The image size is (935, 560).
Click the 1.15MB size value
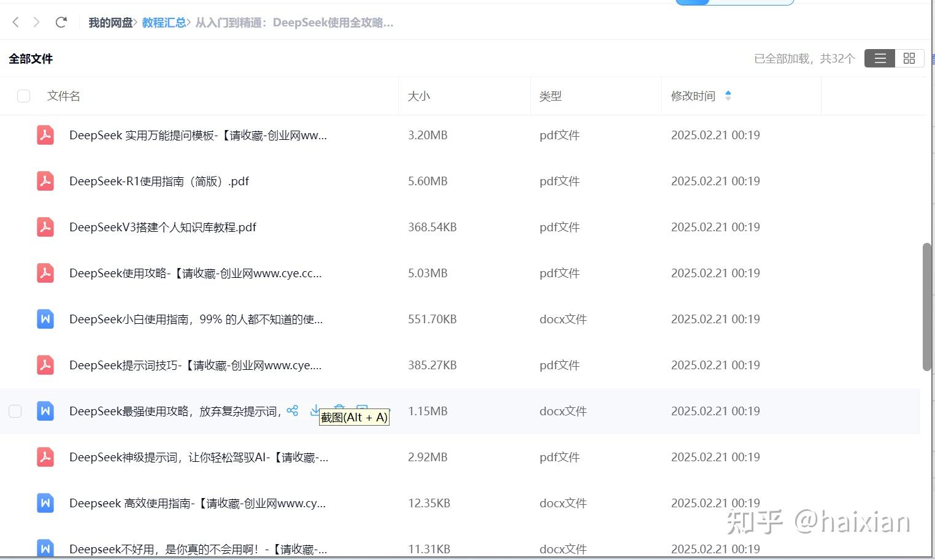click(x=428, y=411)
